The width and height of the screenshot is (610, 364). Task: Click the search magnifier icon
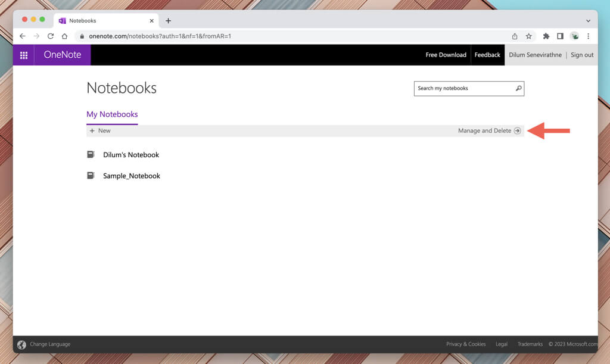(x=518, y=88)
